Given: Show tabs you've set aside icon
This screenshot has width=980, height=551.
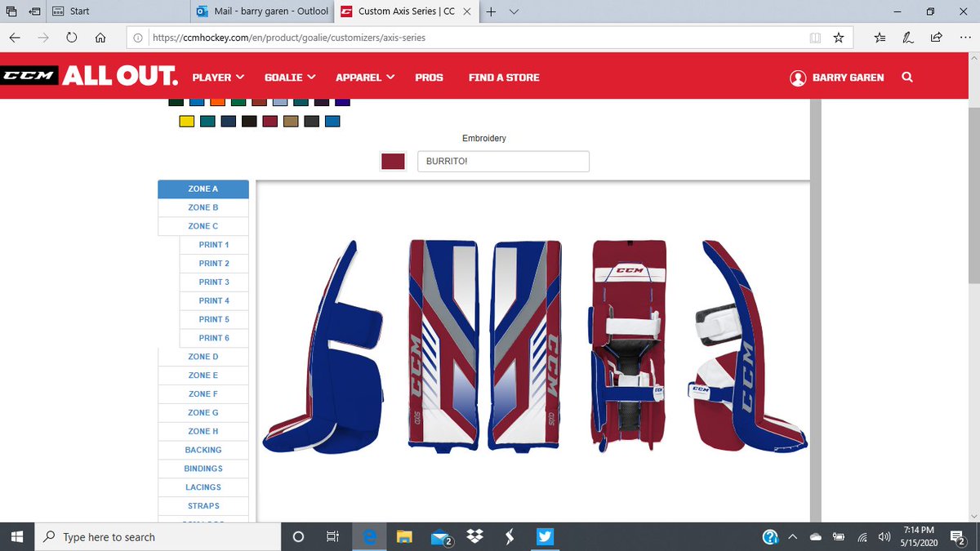Looking at the screenshot, I should tap(11, 11).
